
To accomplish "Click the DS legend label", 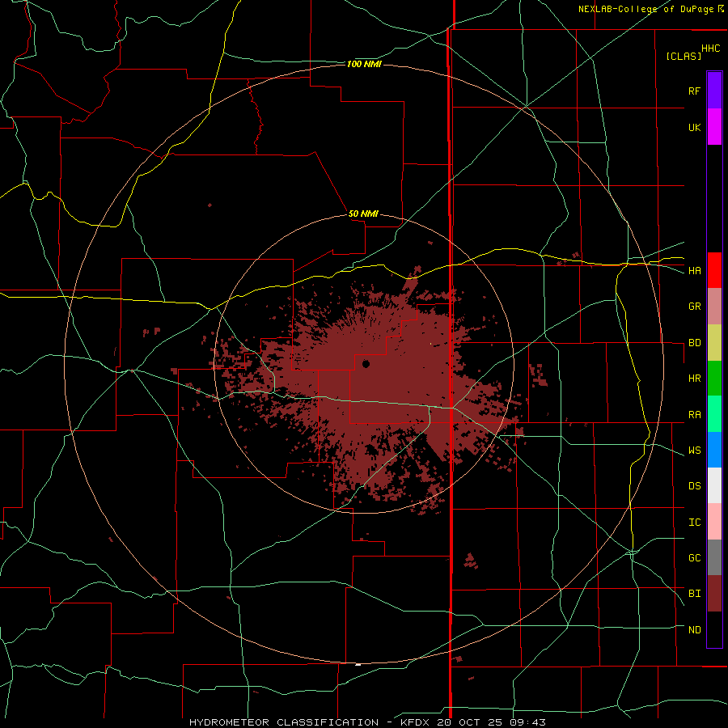I will [x=694, y=485].
